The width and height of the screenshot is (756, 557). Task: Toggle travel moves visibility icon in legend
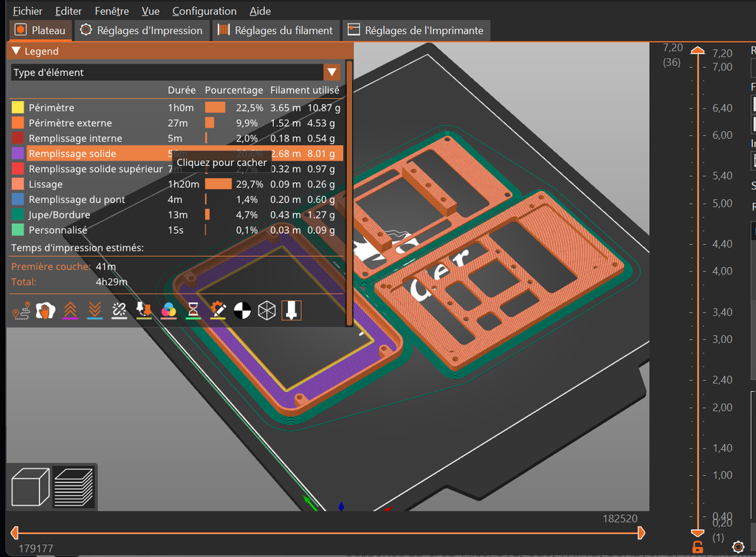(21, 311)
